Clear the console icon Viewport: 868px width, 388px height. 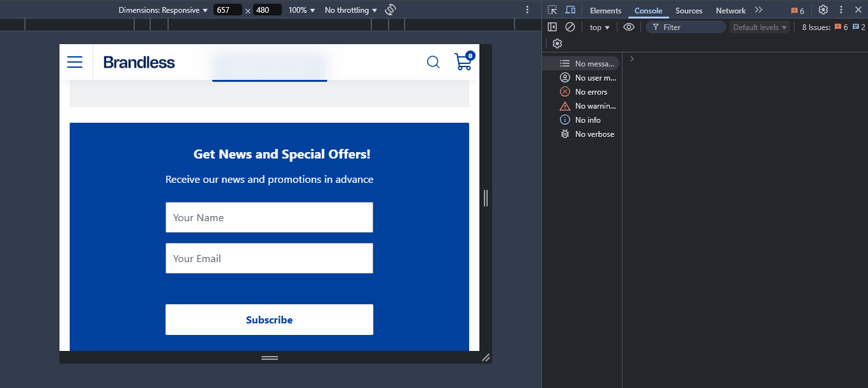point(570,27)
